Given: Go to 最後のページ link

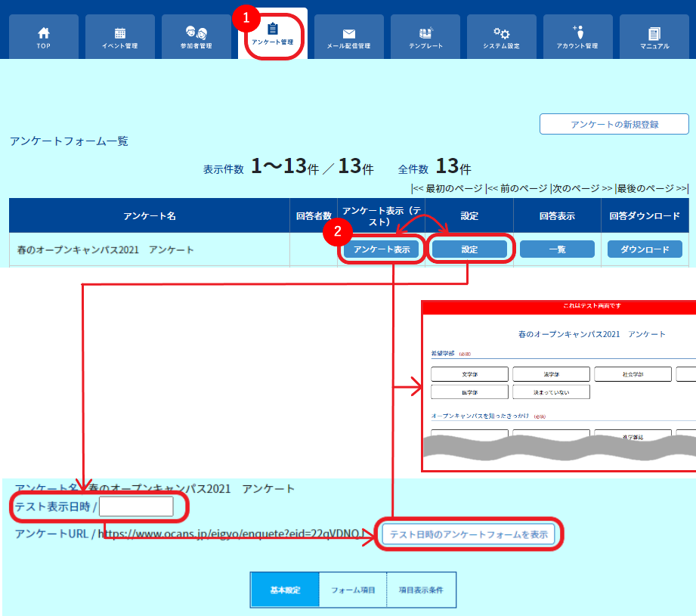Looking at the screenshot, I should point(651,189).
